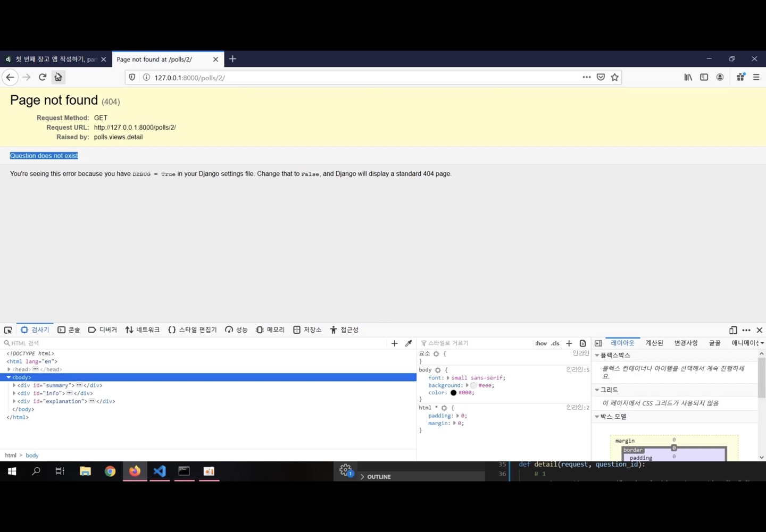Screen dimensions: 766x532
Task: Collapse the 플렉스박스 flexbox section
Action: pyautogui.click(x=597, y=355)
